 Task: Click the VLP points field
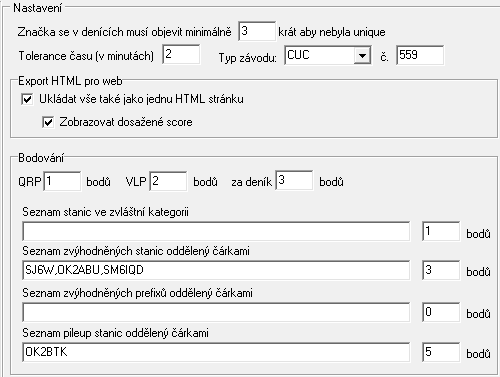point(168,181)
